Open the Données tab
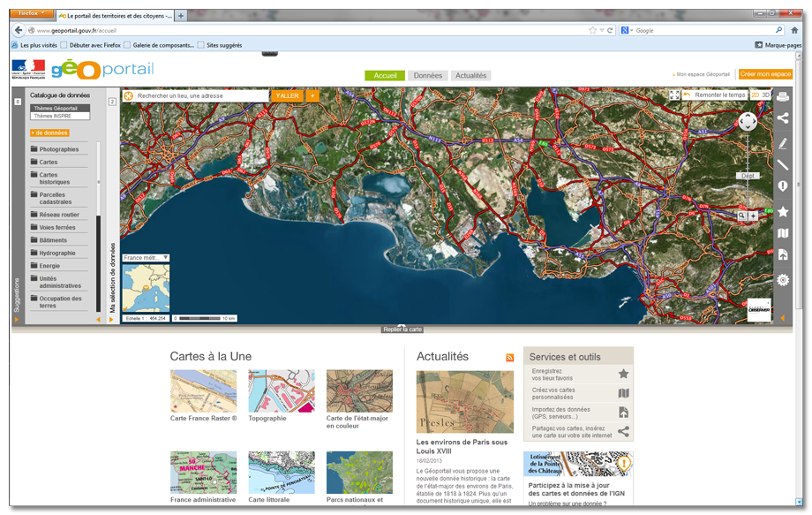Image resolution: width=812 pixels, height=515 pixels. tap(428, 76)
